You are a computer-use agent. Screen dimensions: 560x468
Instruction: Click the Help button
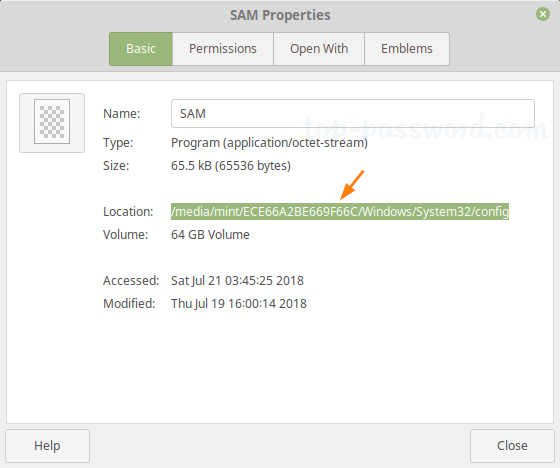point(48,446)
